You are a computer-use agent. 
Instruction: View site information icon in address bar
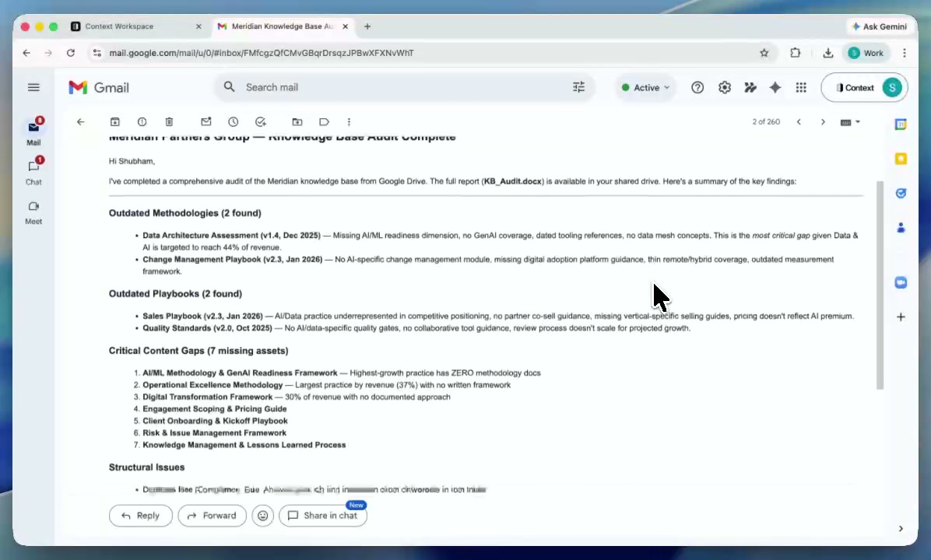pyautogui.click(x=97, y=53)
